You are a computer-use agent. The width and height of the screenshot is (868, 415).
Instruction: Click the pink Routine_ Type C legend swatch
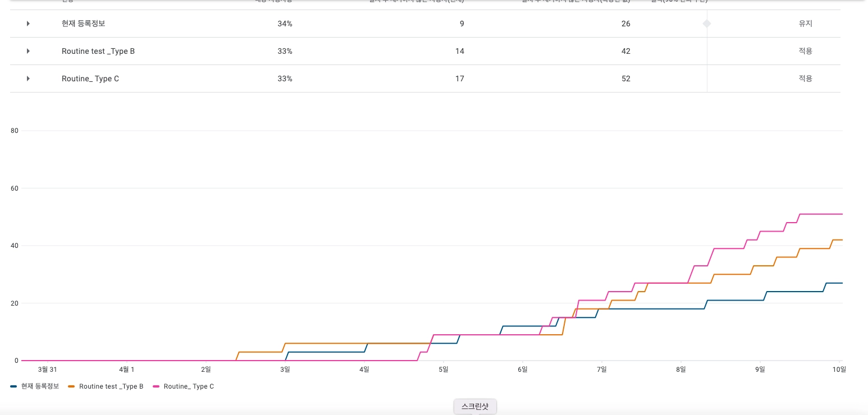coord(156,386)
